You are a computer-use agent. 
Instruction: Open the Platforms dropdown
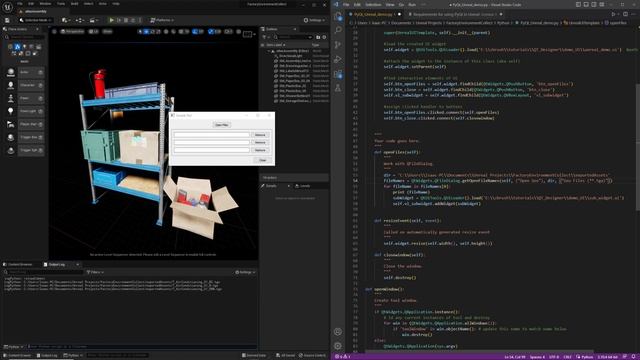tap(162, 20)
